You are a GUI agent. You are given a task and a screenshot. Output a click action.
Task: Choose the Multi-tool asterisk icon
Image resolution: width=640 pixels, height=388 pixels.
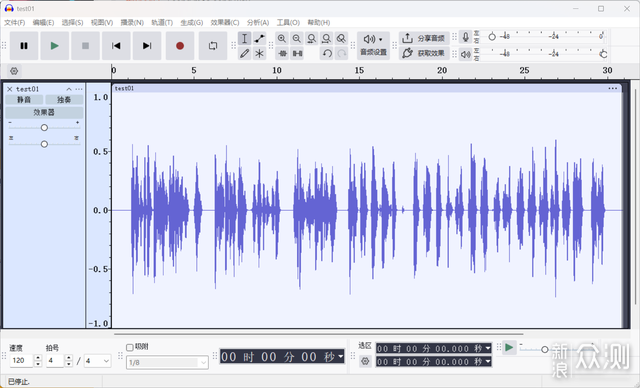click(260, 53)
